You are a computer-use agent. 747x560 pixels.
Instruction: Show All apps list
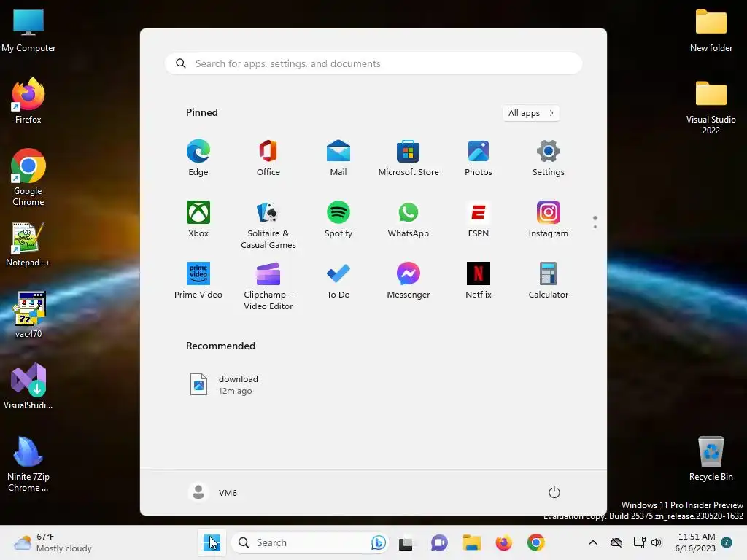click(x=531, y=113)
